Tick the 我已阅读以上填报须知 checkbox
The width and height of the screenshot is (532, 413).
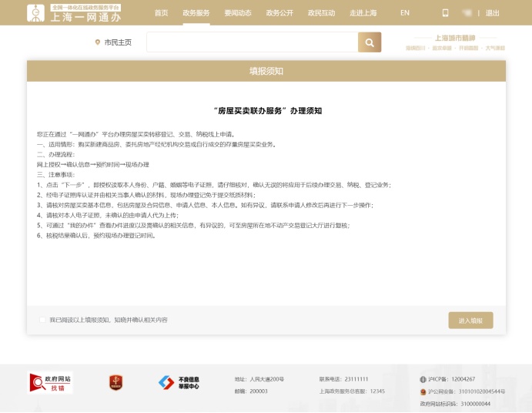(42, 320)
